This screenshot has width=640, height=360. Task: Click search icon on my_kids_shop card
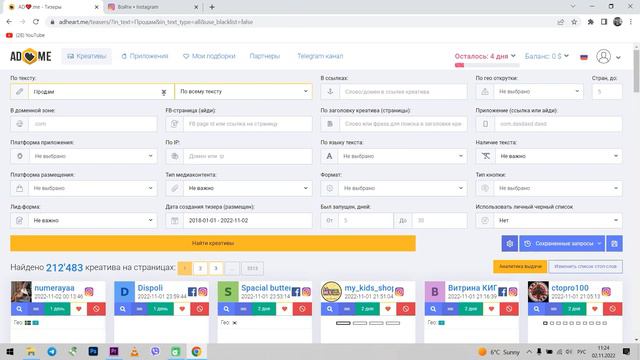329,309
